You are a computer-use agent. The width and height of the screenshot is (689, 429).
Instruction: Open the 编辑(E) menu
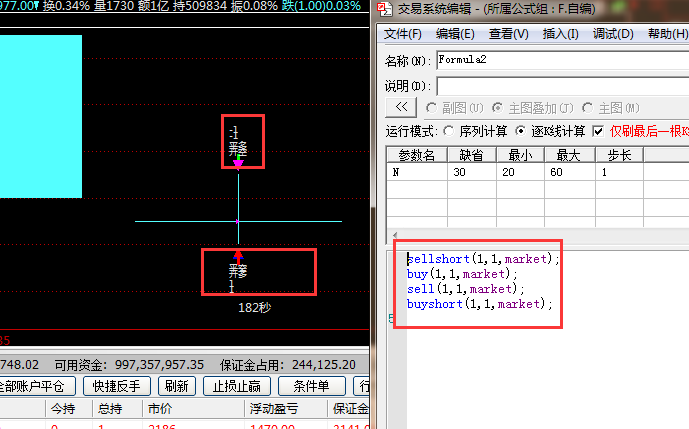point(455,34)
